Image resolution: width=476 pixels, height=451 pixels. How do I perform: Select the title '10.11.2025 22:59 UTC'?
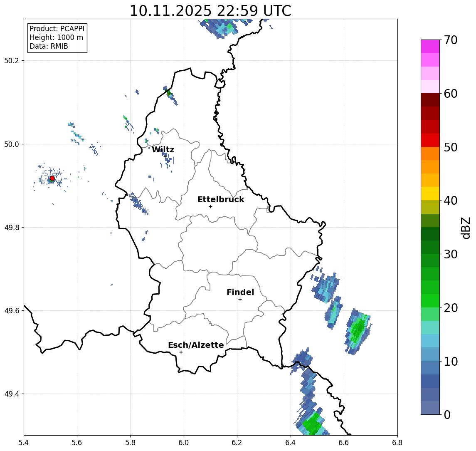point(210,11)
